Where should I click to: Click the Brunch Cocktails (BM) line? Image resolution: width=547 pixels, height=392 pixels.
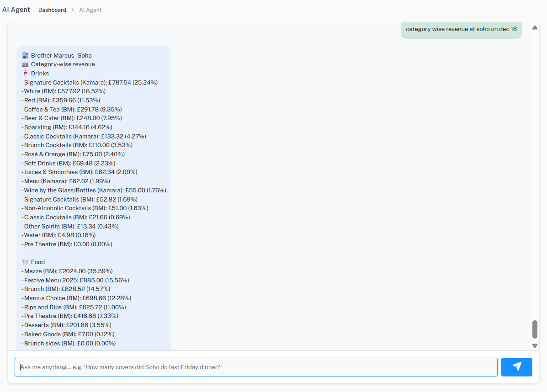pos(77,145)
